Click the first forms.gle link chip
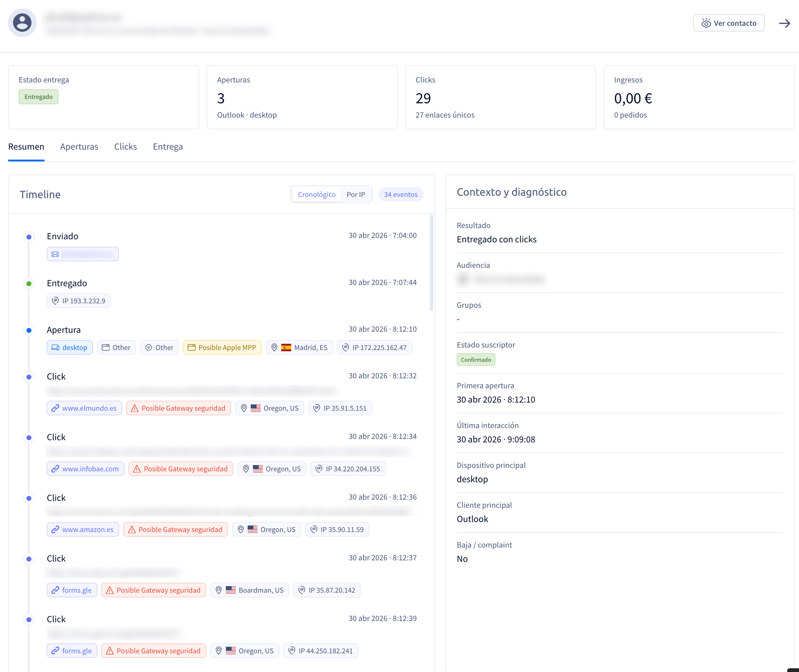Screen dimensions: 799x672 [72, 590]
